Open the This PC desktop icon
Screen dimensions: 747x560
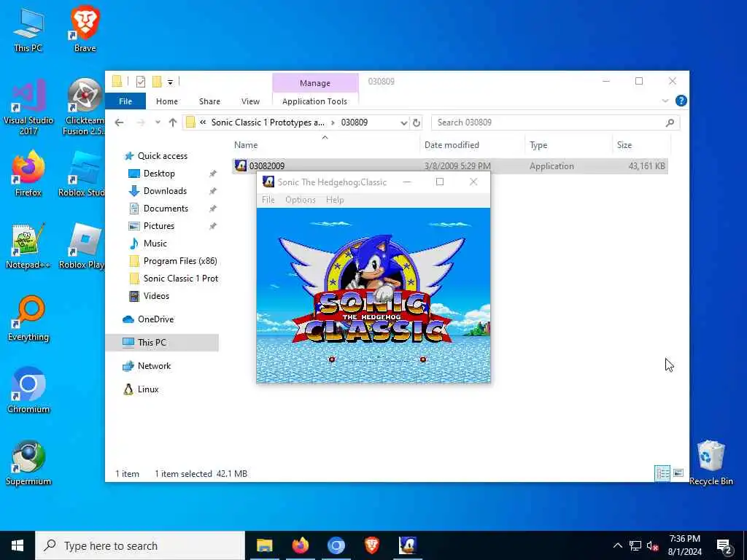[28, 29]
